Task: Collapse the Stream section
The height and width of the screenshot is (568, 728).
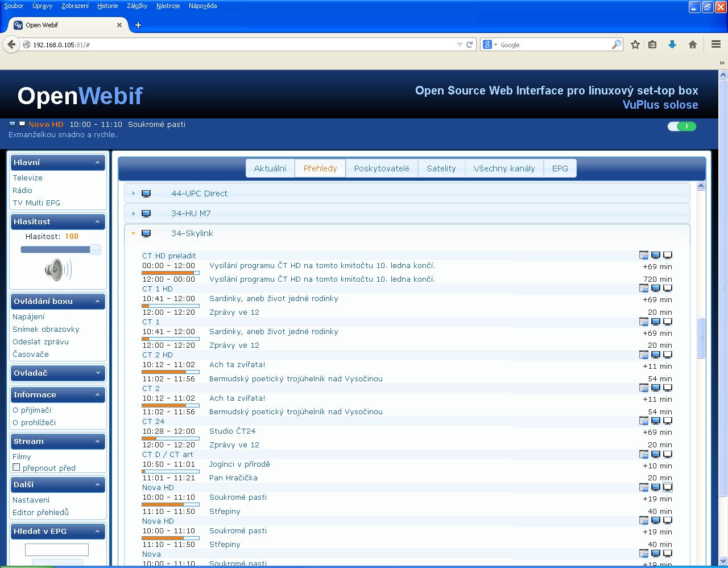Action: tap(97, 442)
